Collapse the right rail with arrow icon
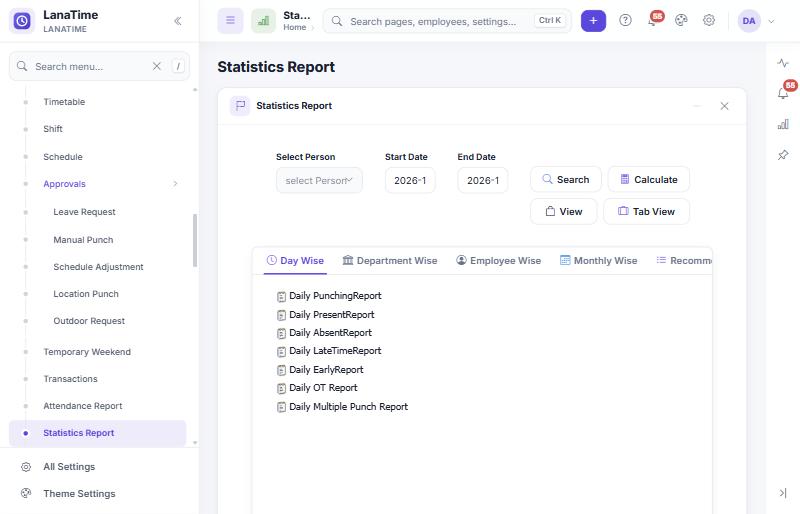This screenshot has height=514, width=800. pos(783,493)
